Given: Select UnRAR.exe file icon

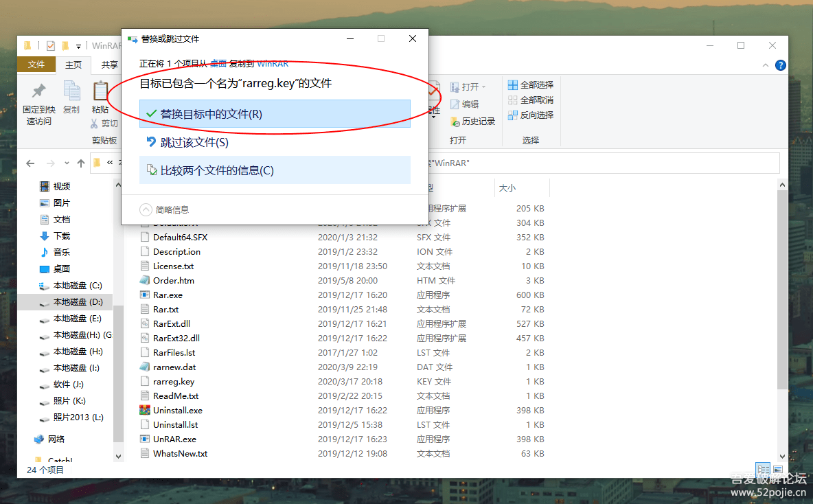Looking at the screenshot, I should [145, 439].
